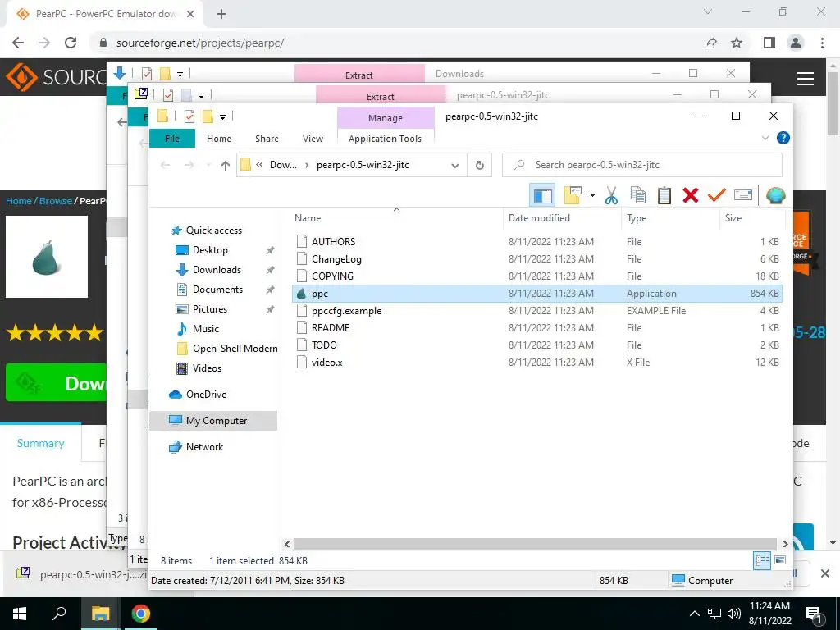Switch to details view in status bar
This screenshot has width=840, height=630.
762,561
